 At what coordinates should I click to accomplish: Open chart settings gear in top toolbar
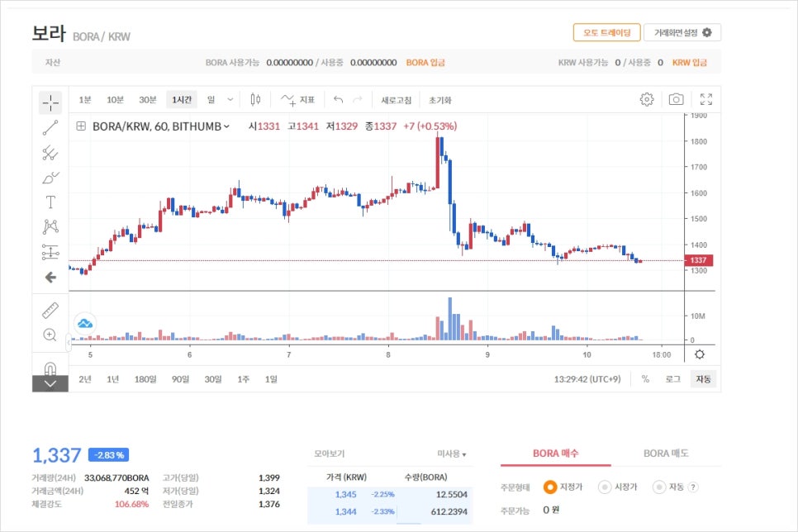point(647,99)
